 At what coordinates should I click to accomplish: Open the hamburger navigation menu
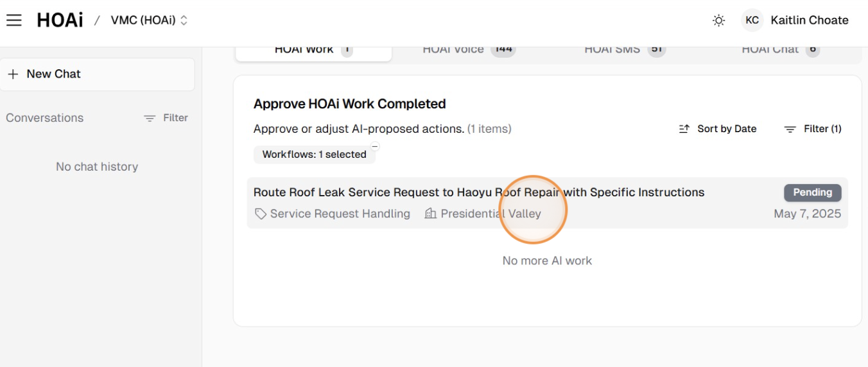pyautogui.click(x=14, y=21)
